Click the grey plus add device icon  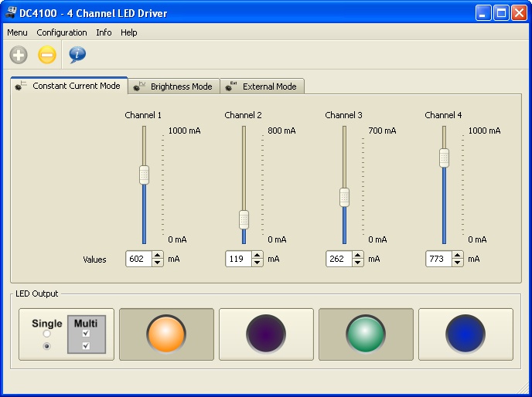tap(19, 55)
